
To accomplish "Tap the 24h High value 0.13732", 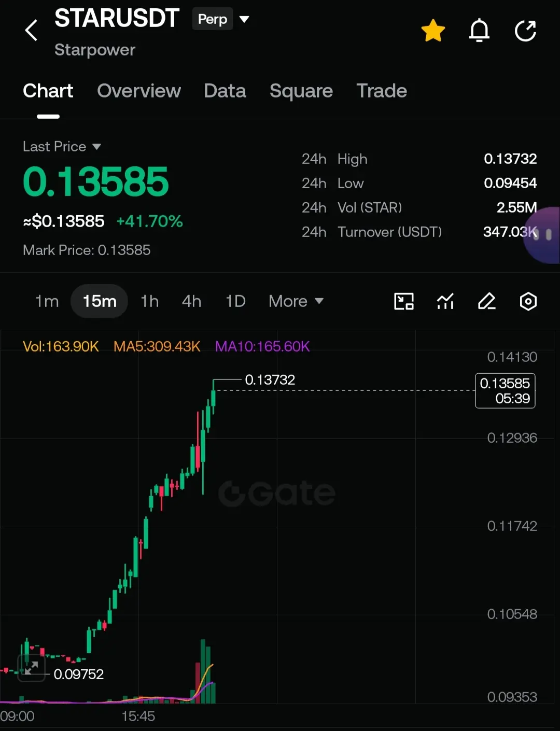I will (x=510, y=159).
